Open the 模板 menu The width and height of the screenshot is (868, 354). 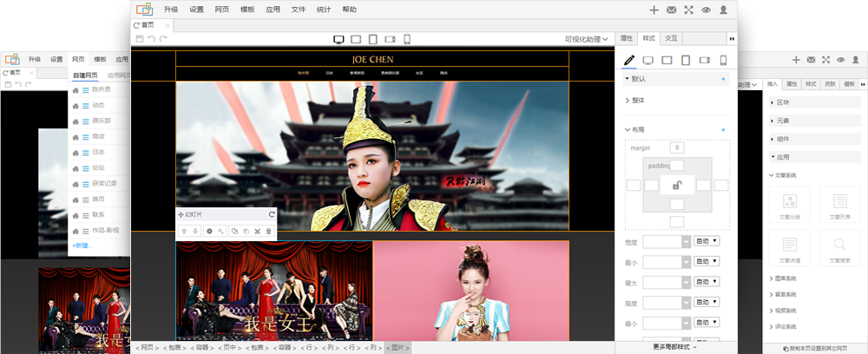point(247,10)
